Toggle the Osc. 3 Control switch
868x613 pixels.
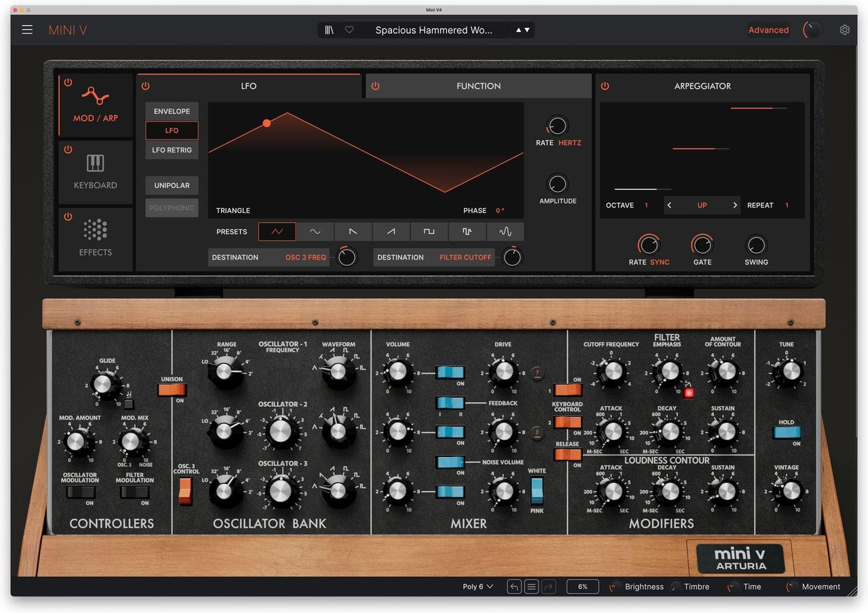185,491
